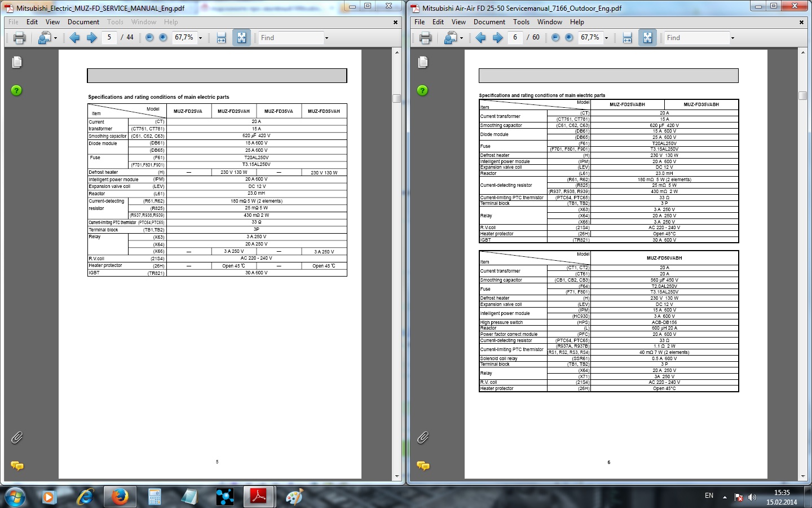Close the left PDF document tab

395,22
